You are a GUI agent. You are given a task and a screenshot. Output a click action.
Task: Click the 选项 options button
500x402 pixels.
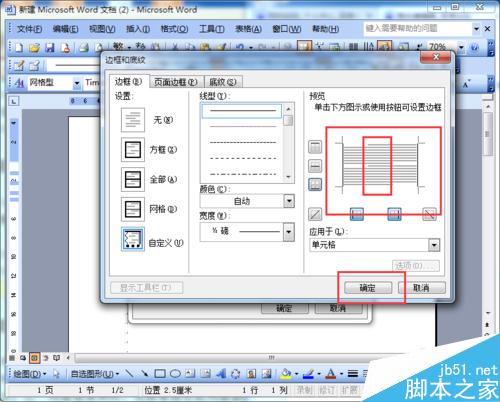416,266
